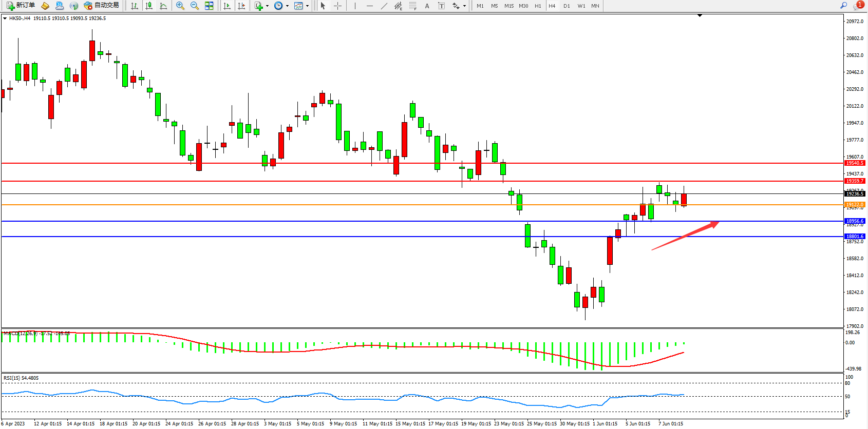Switch timeframe to D1
The height and width of the screenshot is (429, 868).
click(567, 6)
